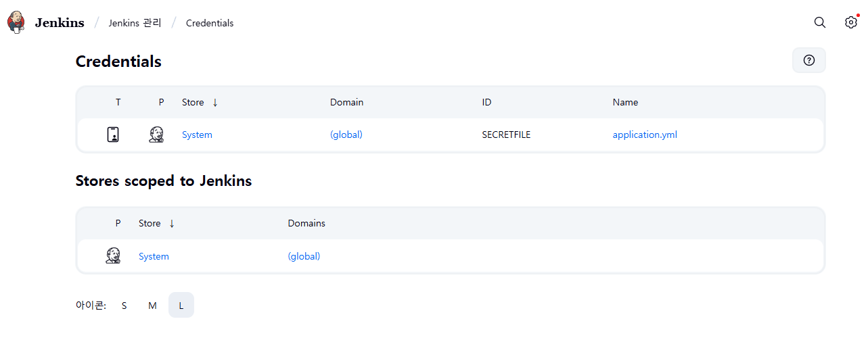Click the Credentials breadcrumb item

210,23
